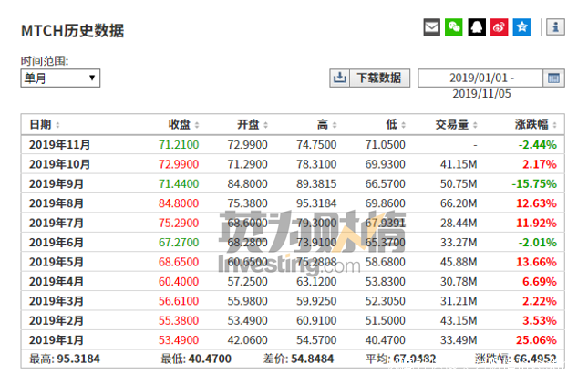
Task: Open the 时间范围 dropdown showing 单月
Action: point(60,78)
